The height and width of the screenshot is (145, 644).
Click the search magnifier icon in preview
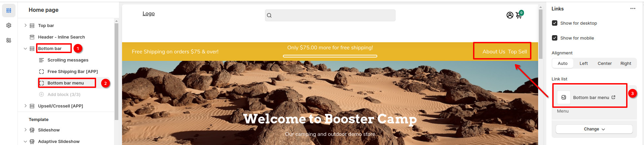(269, 15)
